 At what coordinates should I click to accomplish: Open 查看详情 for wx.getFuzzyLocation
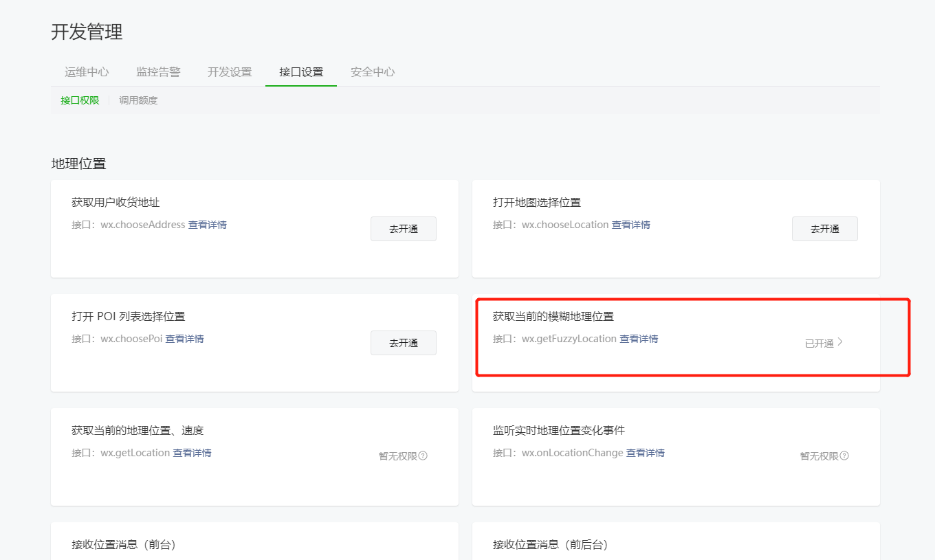point(639,339)
